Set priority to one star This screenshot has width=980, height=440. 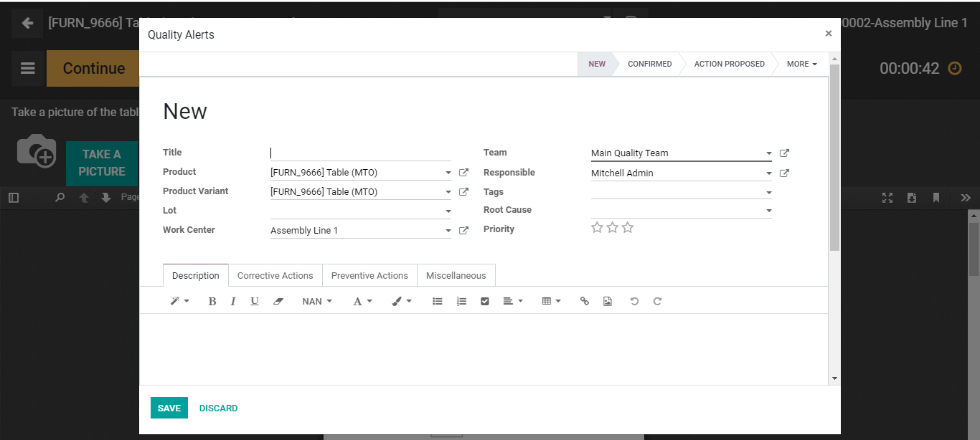(x=597, y=228)
